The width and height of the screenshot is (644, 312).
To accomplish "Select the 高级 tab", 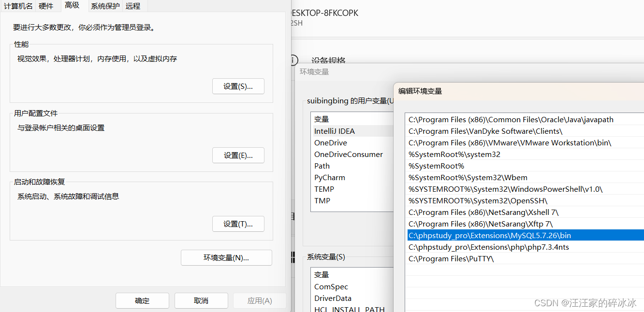I will [73, 5].
